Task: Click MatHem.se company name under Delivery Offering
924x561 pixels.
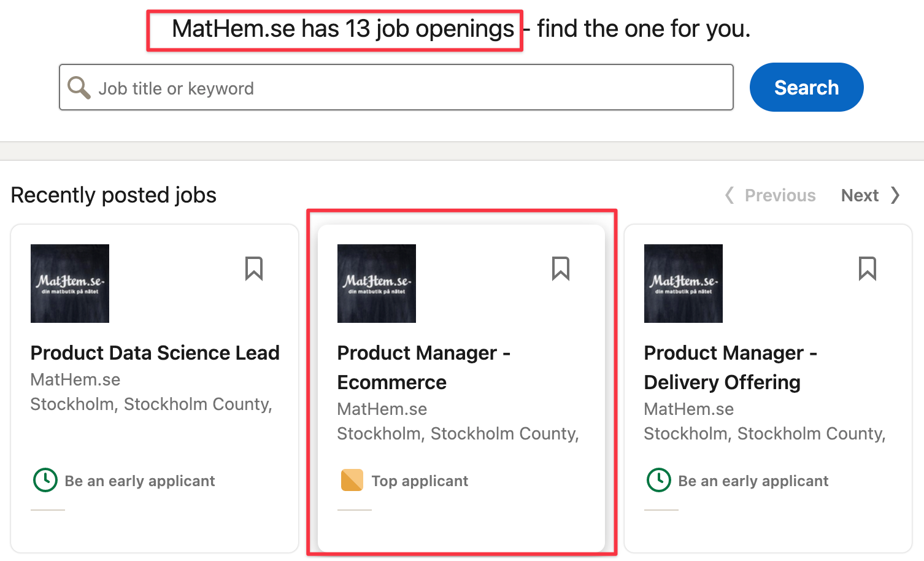Action: point(689,409)
